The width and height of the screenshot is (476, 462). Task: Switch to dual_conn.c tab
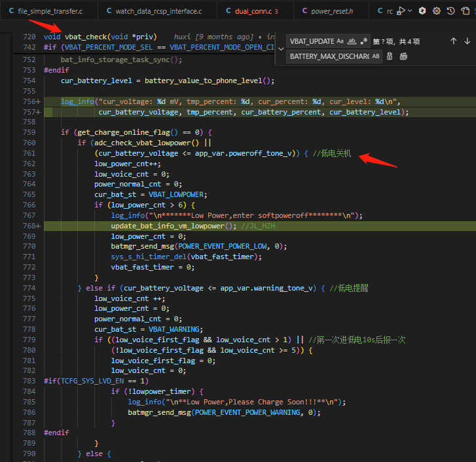coord(255,11)
